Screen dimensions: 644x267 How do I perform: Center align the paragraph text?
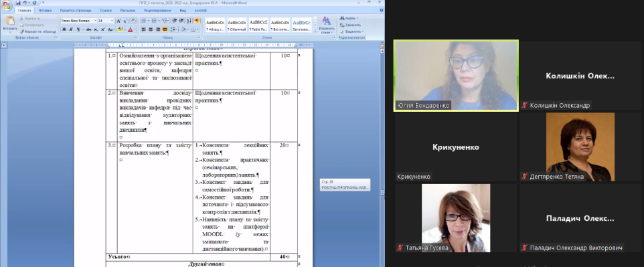click(x=151, y=29)
